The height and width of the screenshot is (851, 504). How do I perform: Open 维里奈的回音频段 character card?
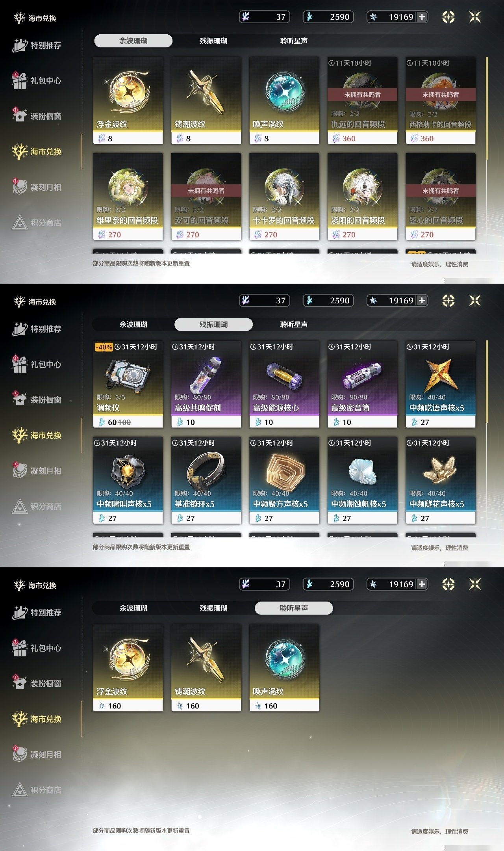pyautogui.click(x=128, y=197)
